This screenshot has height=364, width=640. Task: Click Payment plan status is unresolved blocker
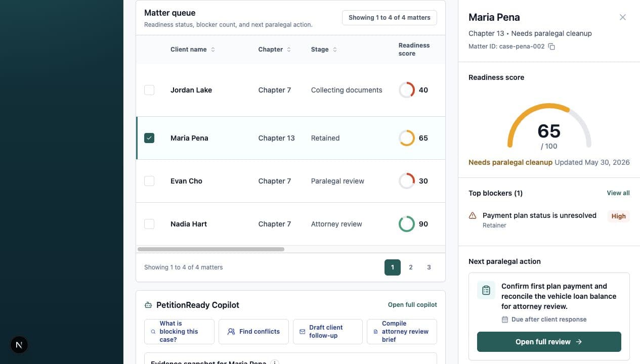[x=539, y=215]
